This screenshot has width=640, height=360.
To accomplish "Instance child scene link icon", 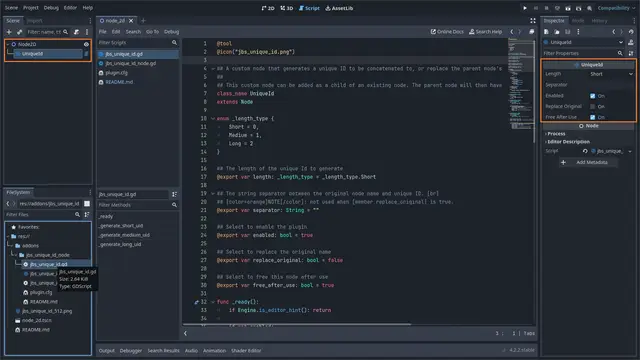I will 19,32.
